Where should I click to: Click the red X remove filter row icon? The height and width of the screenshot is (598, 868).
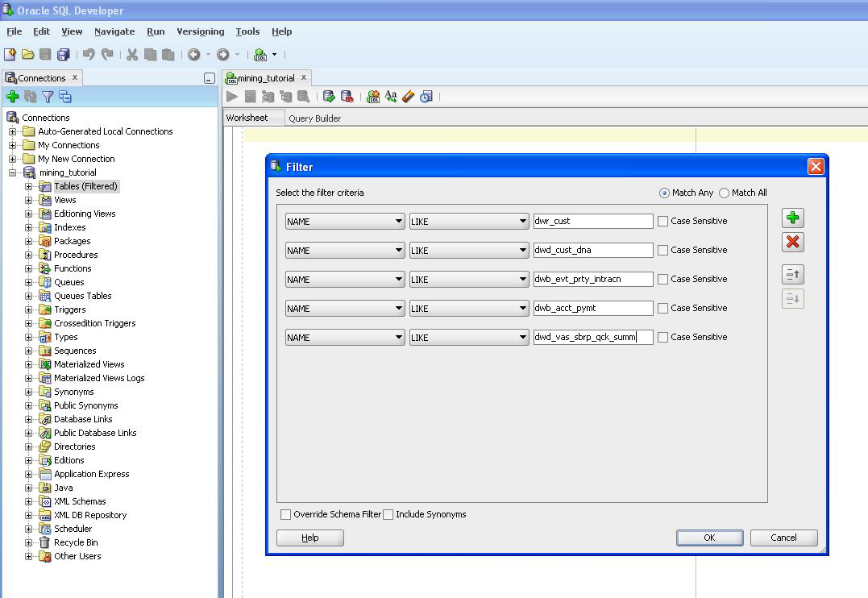coord(792,242)
